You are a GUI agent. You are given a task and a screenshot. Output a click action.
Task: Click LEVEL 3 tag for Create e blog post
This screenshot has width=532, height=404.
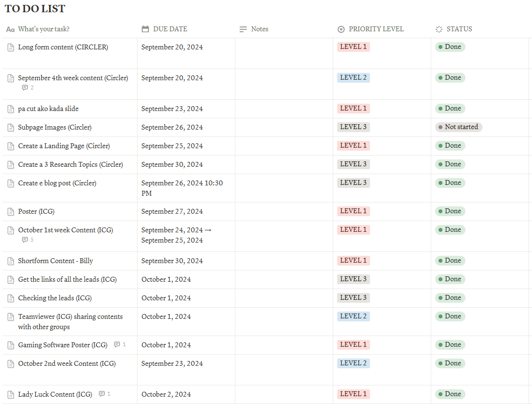pyautogui.click(x=353, y=183)
